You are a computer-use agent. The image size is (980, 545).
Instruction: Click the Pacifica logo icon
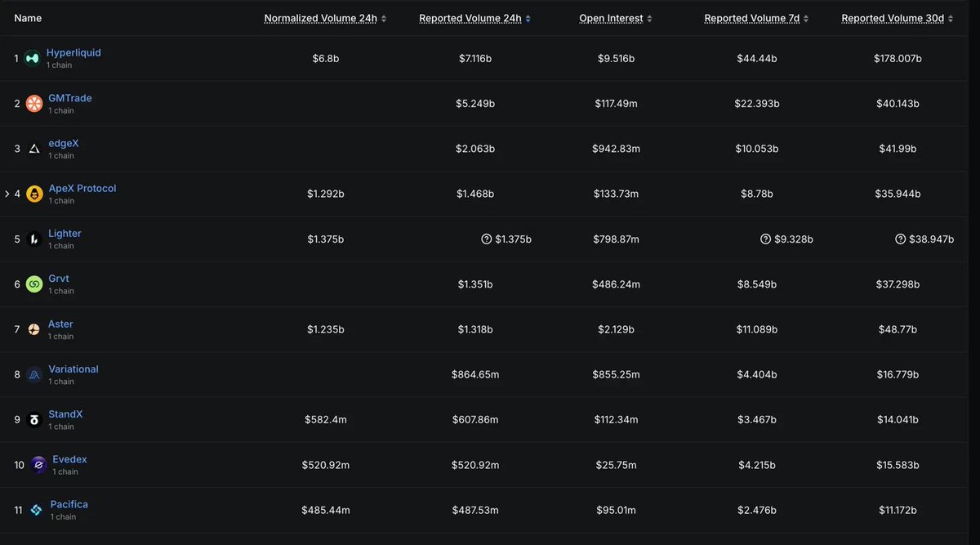(x=36, y=510)
